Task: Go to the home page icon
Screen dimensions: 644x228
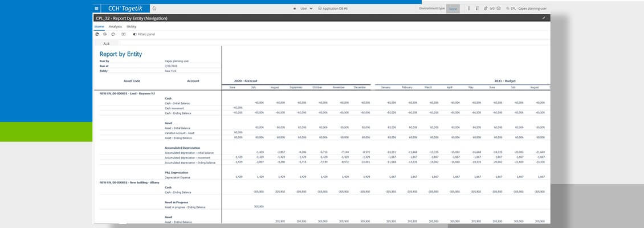Action: point(154,9)
